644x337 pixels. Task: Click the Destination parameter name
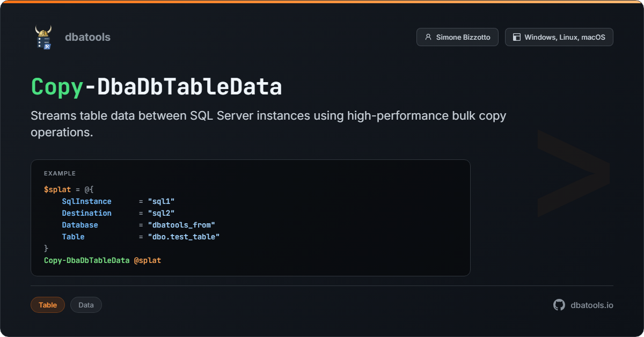coord(86,213)
